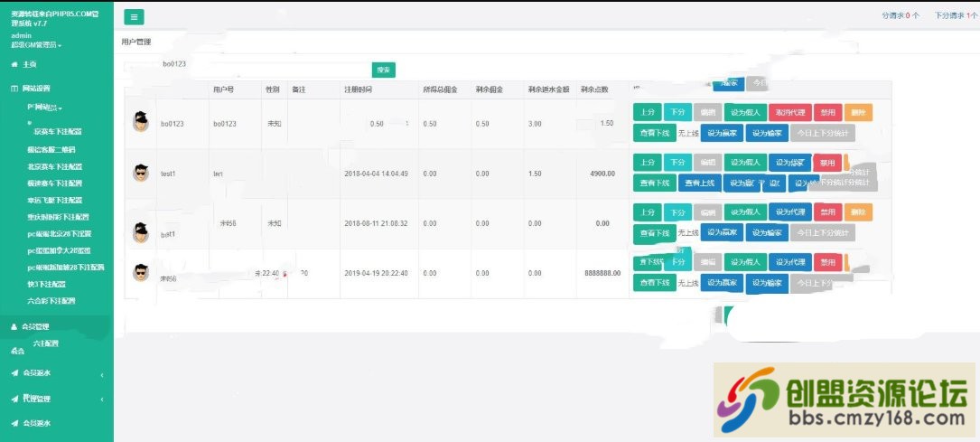Click 设为假人 for user bo0123
980x442 pixels.
pos(745,112)
